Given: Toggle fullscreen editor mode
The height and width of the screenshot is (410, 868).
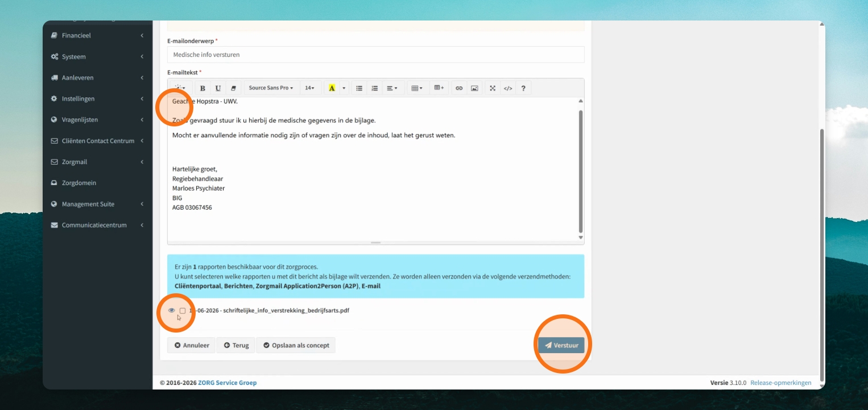Looking at the screenshot, I should click(493, 88).
